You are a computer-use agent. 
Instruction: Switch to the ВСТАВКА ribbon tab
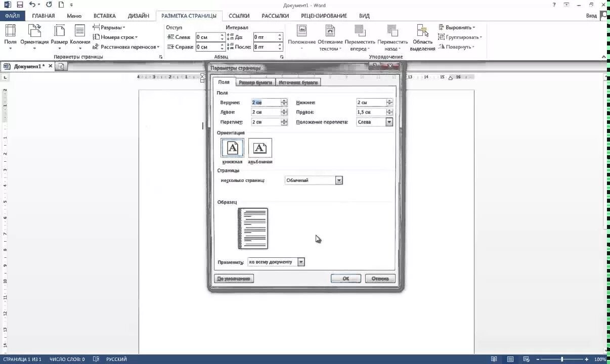[104, 16]
